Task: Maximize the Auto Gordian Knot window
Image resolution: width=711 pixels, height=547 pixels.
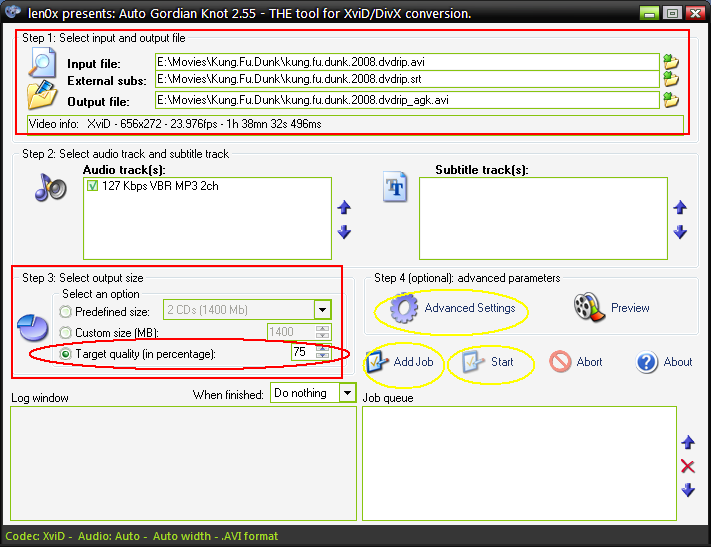Action: (672, 13)
